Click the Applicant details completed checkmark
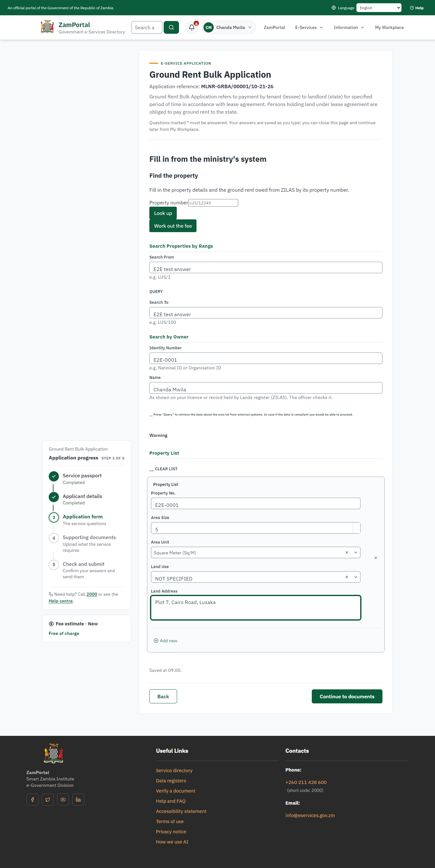 (53, 497)
